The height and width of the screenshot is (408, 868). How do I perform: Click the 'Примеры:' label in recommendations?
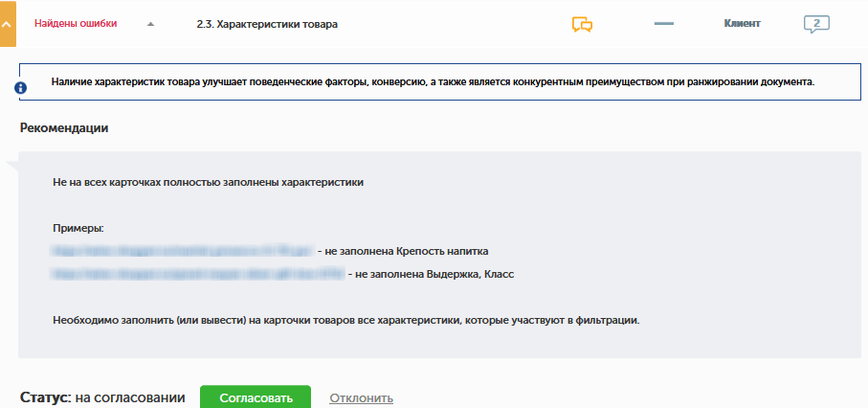click(78, 228)
